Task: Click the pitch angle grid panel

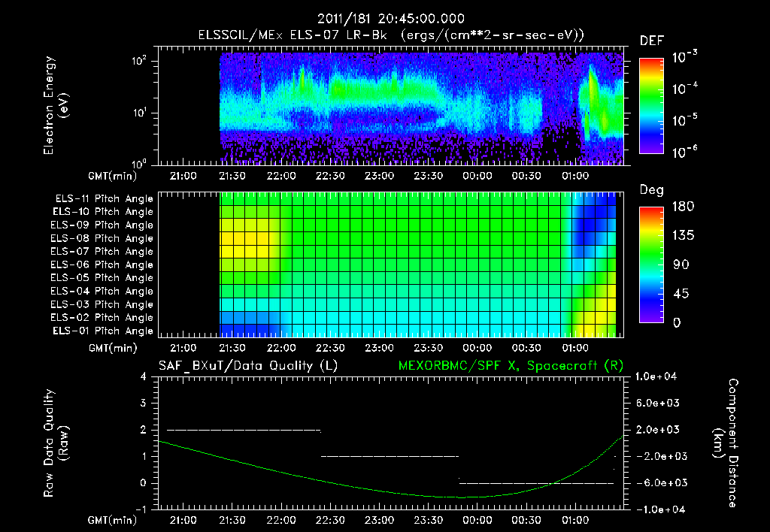Action: tap(391, 264)
